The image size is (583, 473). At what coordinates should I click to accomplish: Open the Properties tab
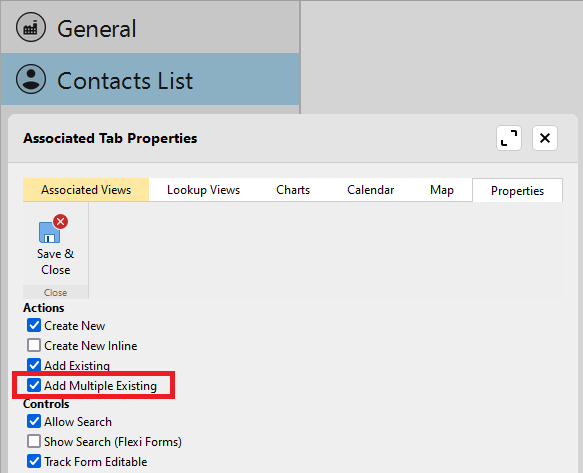coord(517,191)
